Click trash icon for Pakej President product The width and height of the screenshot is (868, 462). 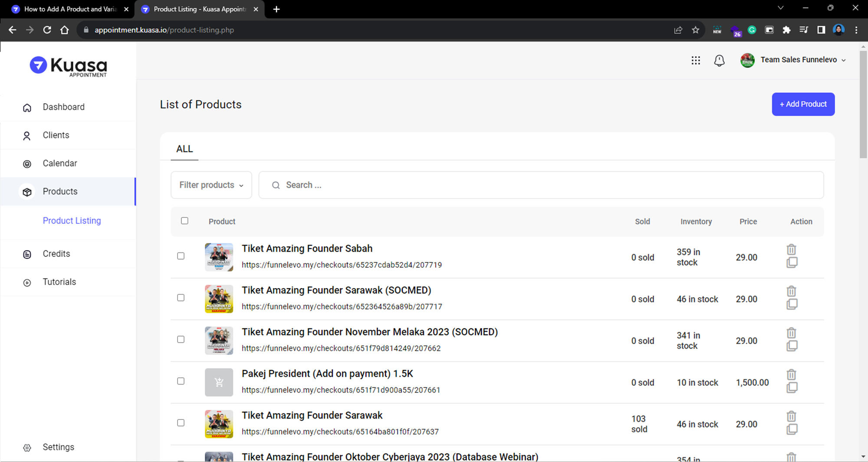point(791,374)
